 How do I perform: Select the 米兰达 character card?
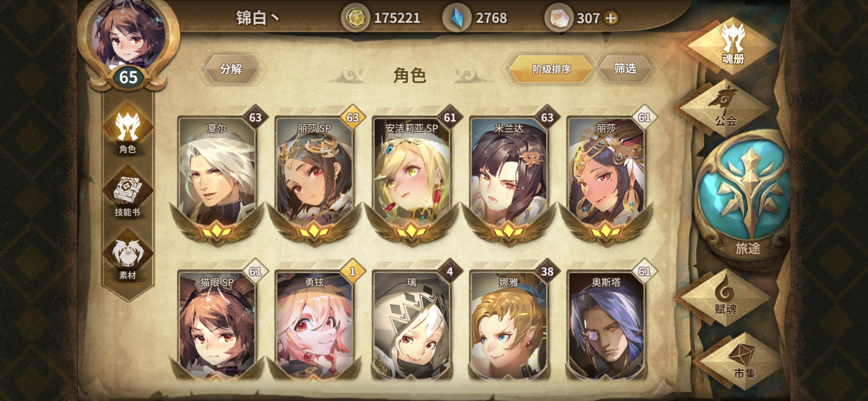(x=509, y=178)
